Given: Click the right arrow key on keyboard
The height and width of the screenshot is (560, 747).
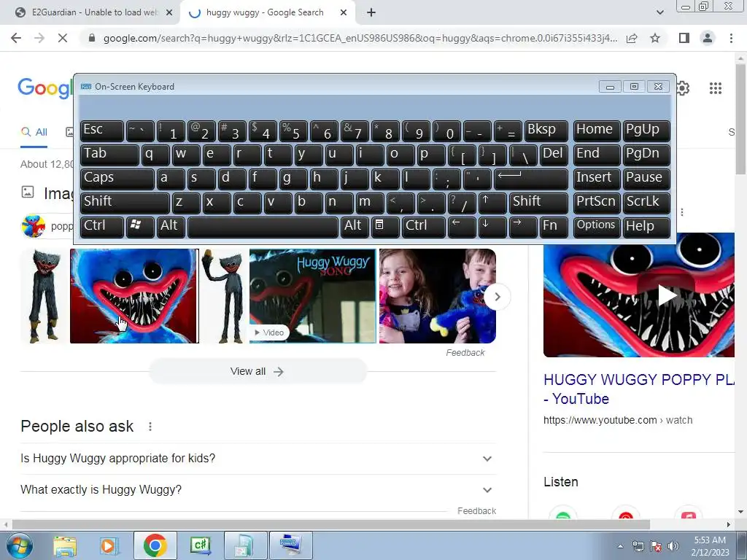Looking at the screenshot, I should click(x=523, y=227).
